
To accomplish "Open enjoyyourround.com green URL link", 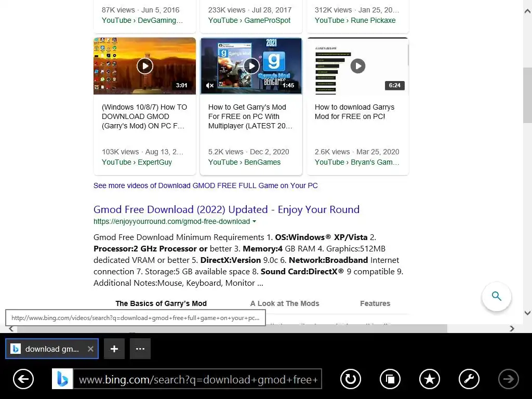I will pos(171,221).
